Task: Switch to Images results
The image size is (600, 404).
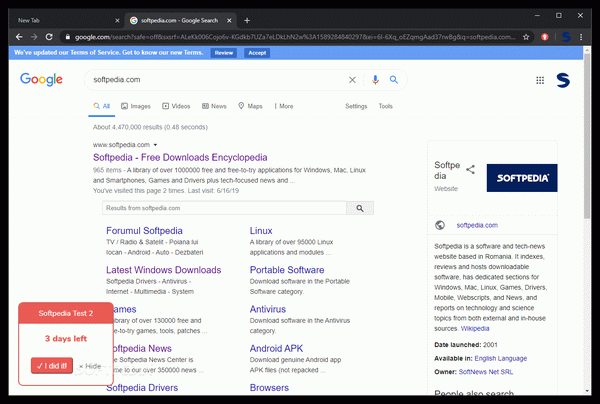Action: point(136,106)
